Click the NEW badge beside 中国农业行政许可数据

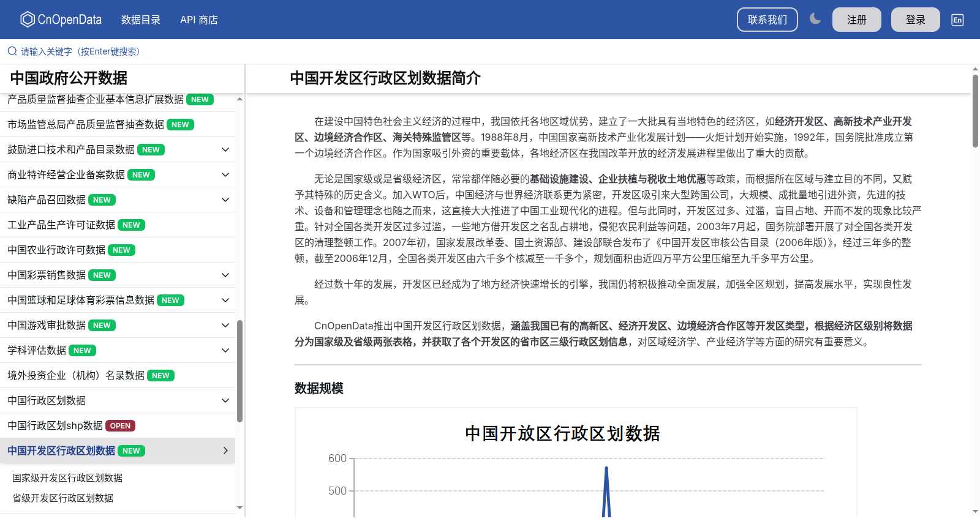click(121, 250)
